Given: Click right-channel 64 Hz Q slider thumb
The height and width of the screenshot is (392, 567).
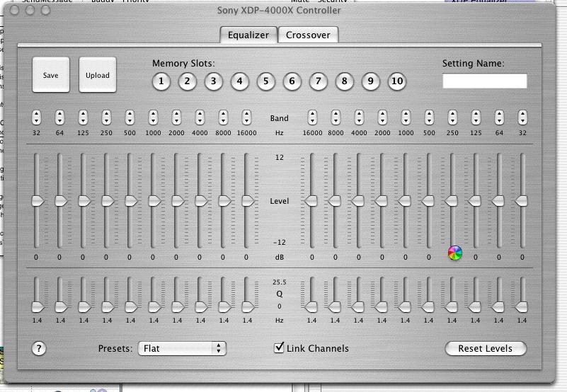Looking at the screenshot, I should tap(498, 307).
